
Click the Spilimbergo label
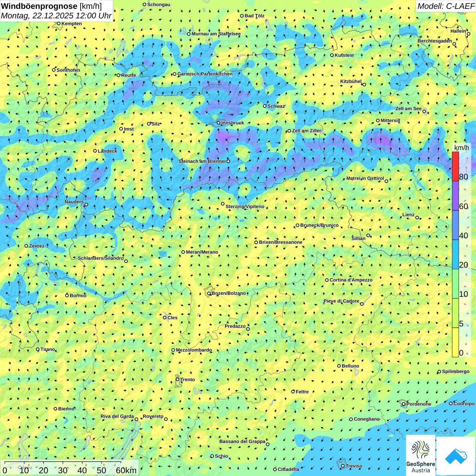pyautogui.click(x=456, y=371)
